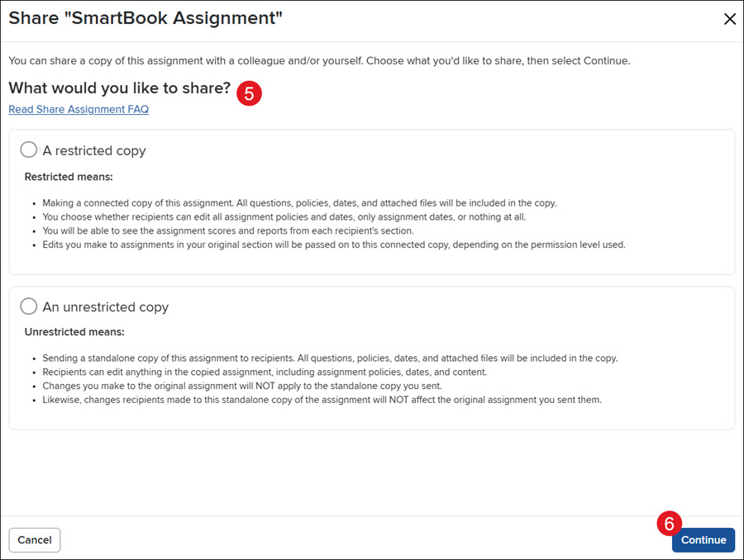Click the "An unrestricted copy" label text
The width and height of the screenshot is (744, 560).
105,306
